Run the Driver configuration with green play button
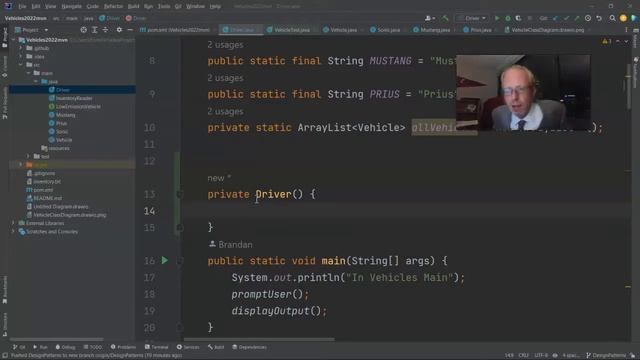 497,18
